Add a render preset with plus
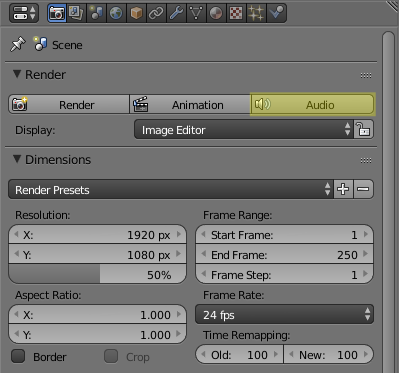 pos(343,189)
